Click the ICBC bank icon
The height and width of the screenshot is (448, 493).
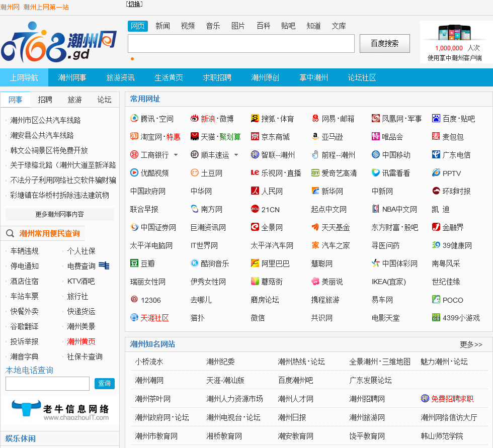(134, 154)
